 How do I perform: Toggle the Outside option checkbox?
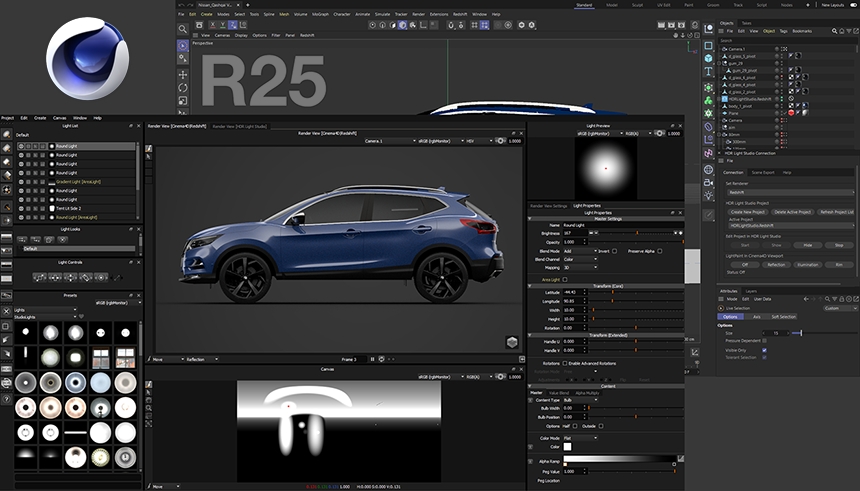(601, 426)
